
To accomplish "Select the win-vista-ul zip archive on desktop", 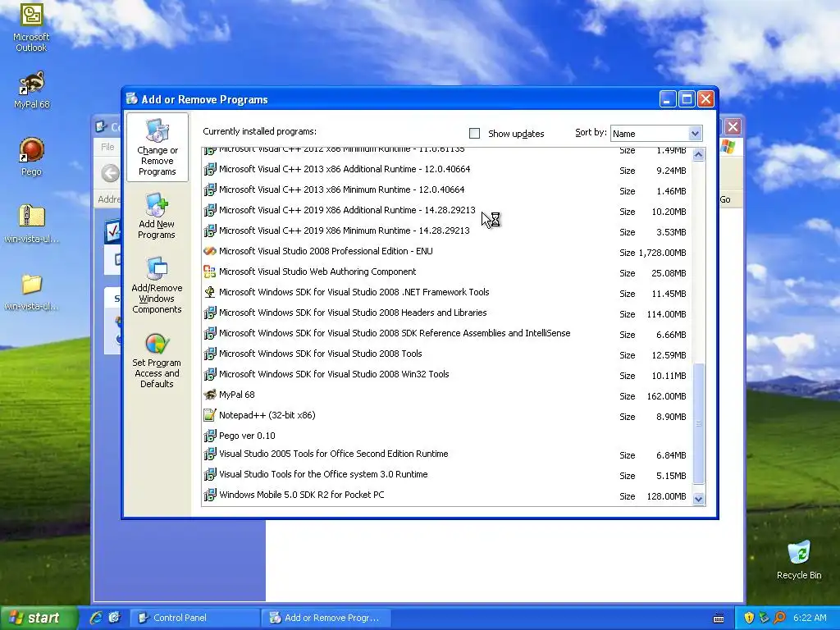I will point(31,223).
